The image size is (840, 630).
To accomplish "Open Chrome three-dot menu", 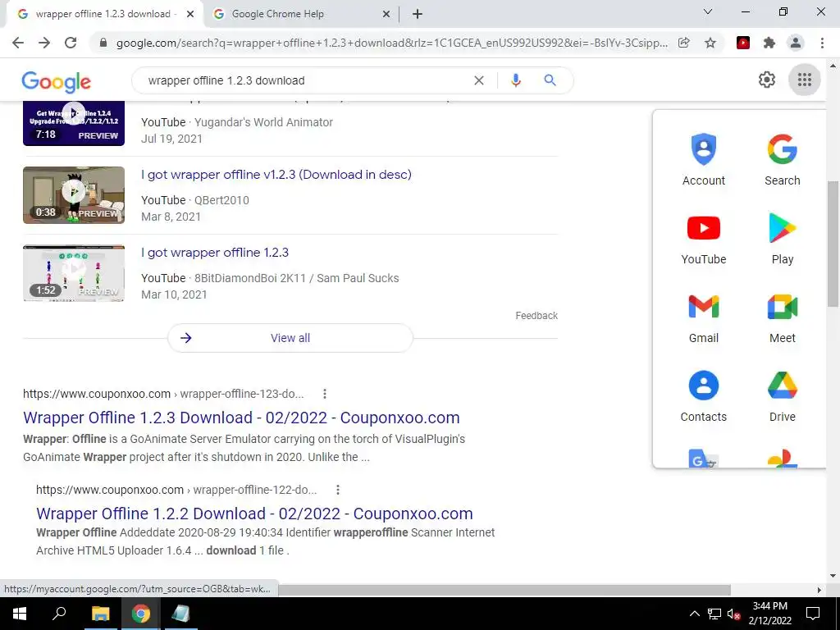I will coord(822,43).
